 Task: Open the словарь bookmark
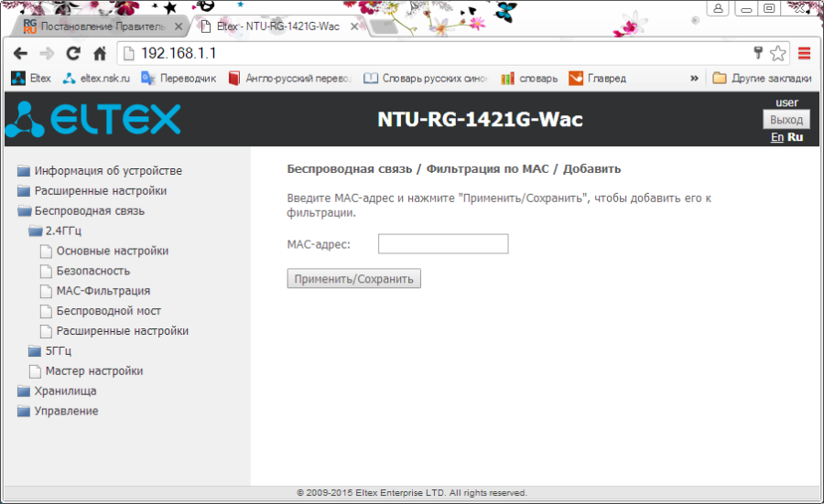[529, 79]
